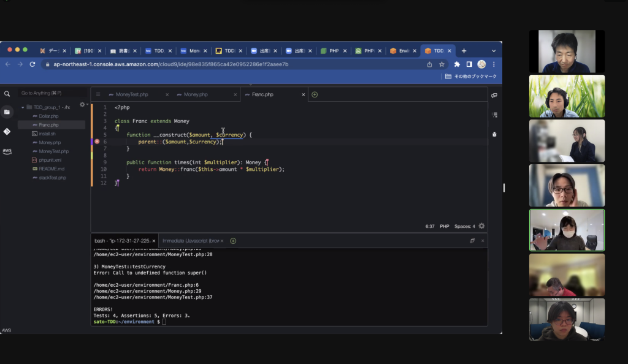Open the Collaborate panel chat icon
Image resolution: width=628 pixels, height=364 pixels.
pos(494,95)
